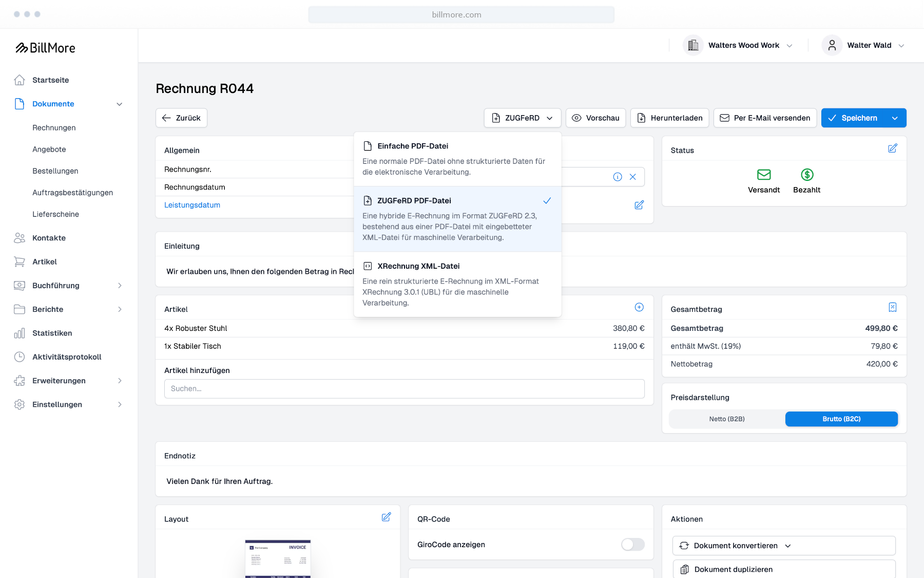Click the Per E-Mail versenden button
The image size is (924, 578).
coord(765,118)
